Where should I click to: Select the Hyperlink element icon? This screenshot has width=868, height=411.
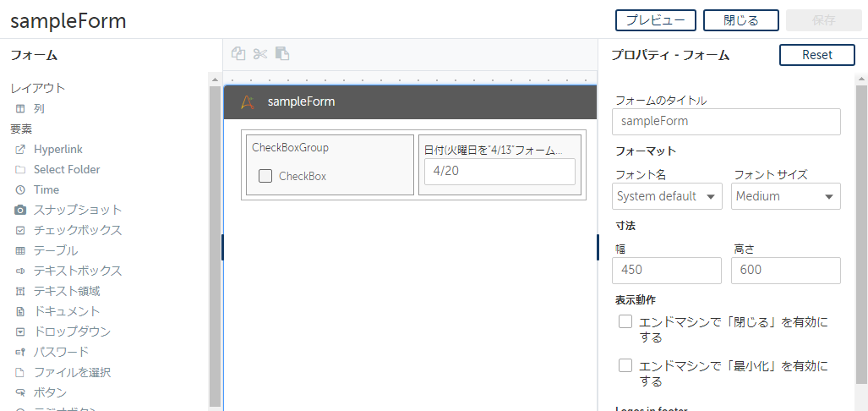(20, 150)
